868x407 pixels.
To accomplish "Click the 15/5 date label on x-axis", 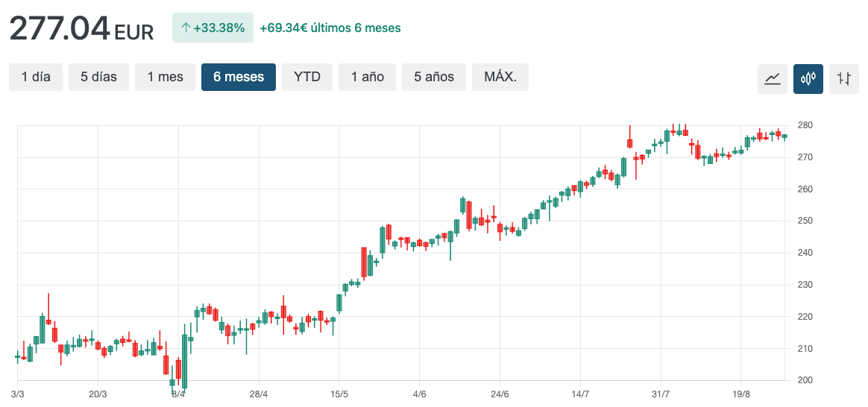I will point(339,394).
